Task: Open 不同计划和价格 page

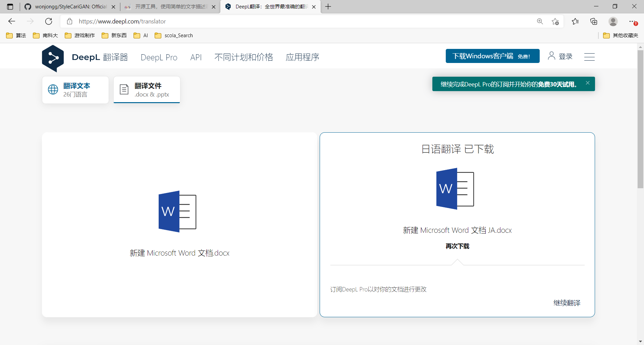Action: [244, 57]
